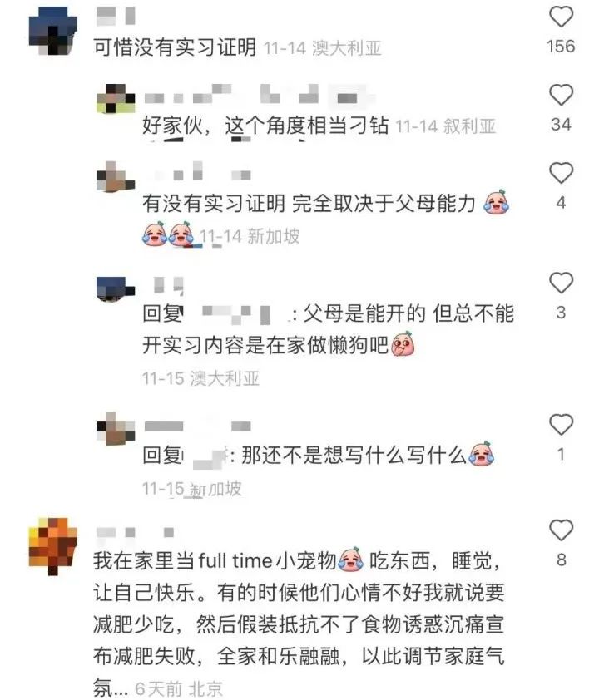The height and width of the screenshot is (700, 599).
Task: Open username above 我在家里当full time comment
Action: [x=135, y=532]
